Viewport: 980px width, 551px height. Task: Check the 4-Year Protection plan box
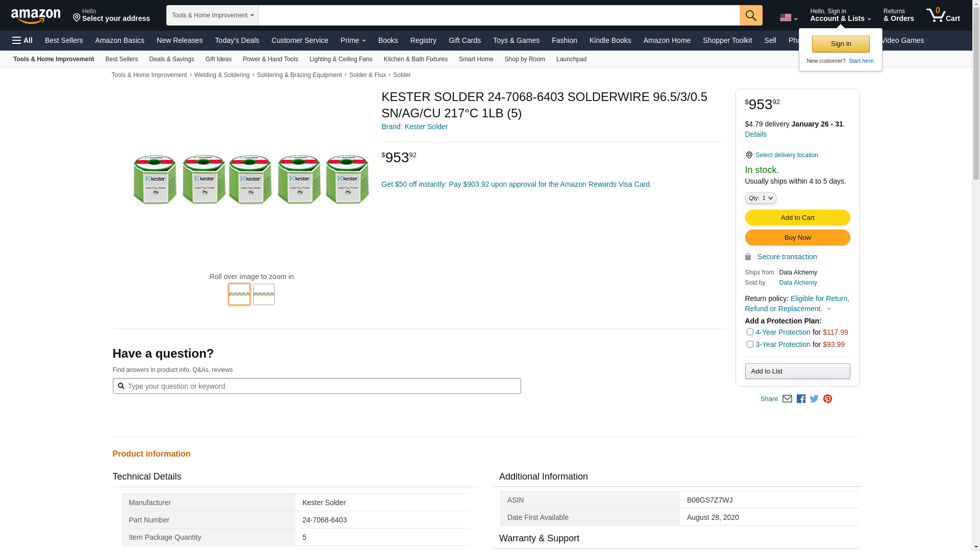click(x=750, y=332)
